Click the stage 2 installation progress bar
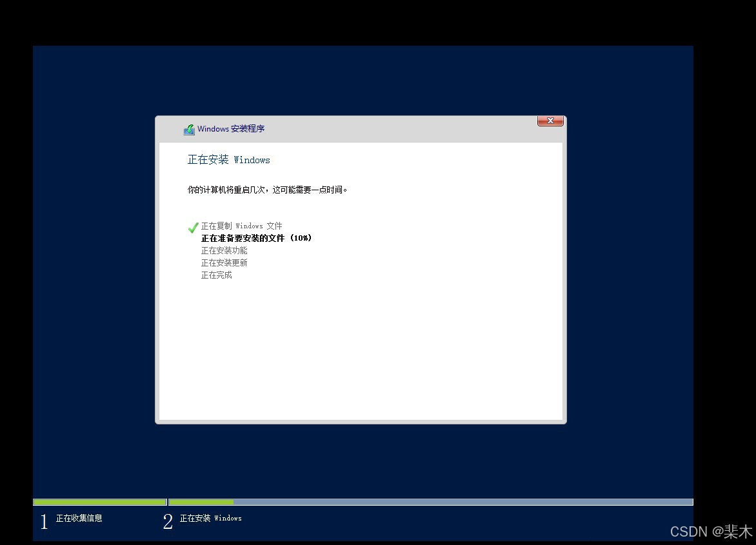This screenshot has width=756, height=545. coord(431,502)
